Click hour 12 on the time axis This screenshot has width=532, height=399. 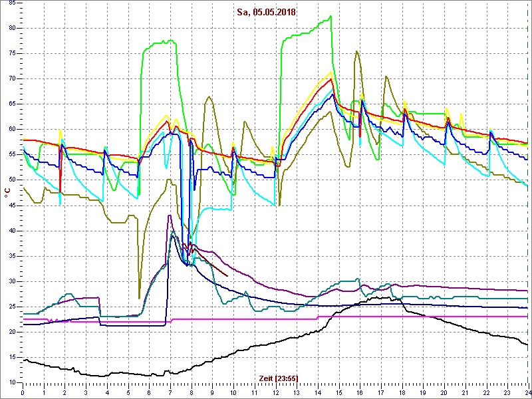(275, 392)
